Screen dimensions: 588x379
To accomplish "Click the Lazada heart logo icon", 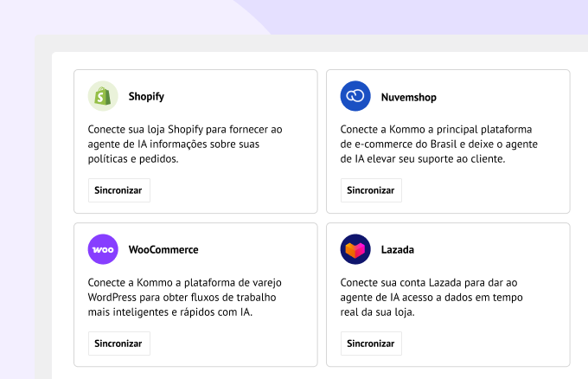I will click(x=355, y=249).
